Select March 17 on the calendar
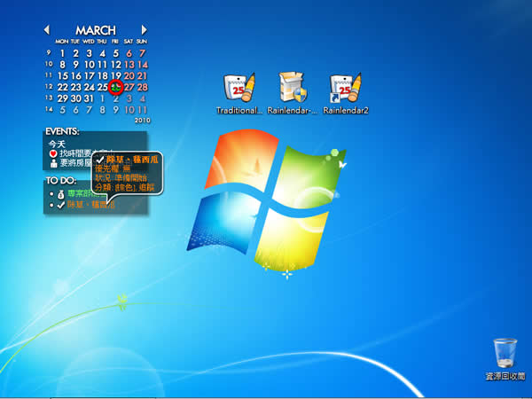 [89, 75]
